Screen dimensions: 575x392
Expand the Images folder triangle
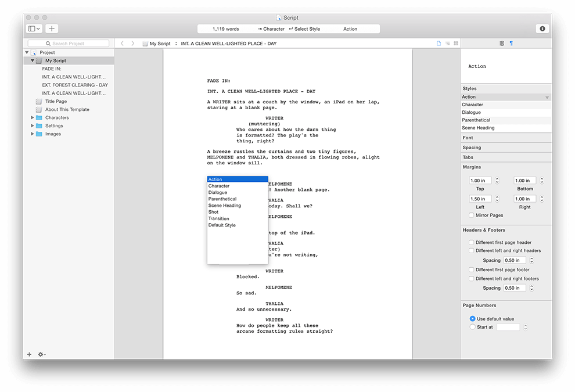click(x=33, y=134)
